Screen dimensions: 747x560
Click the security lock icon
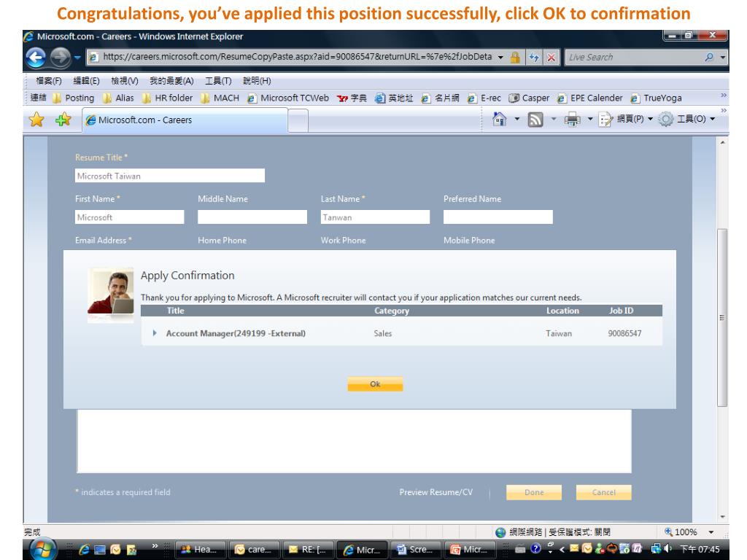[x=515, y=58]
